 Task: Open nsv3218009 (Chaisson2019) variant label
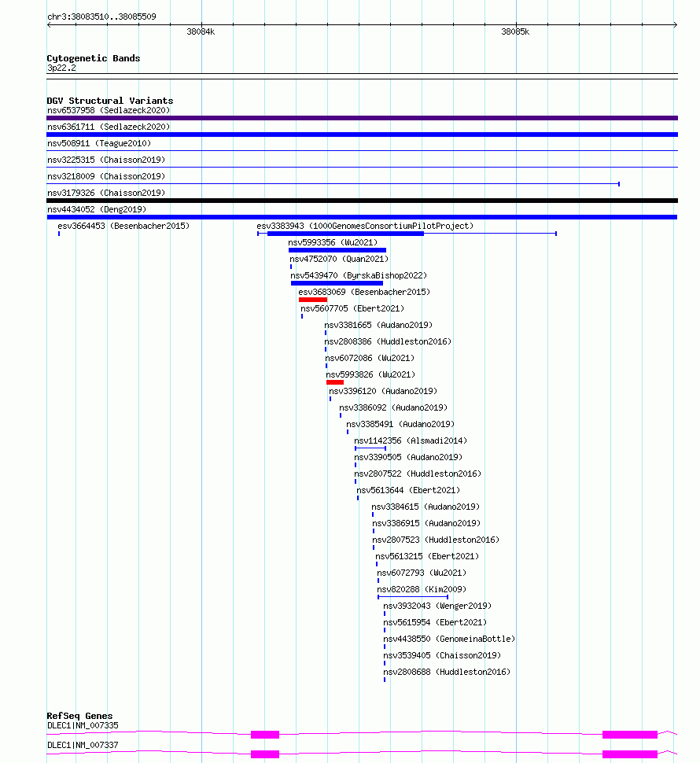point(106,177)
